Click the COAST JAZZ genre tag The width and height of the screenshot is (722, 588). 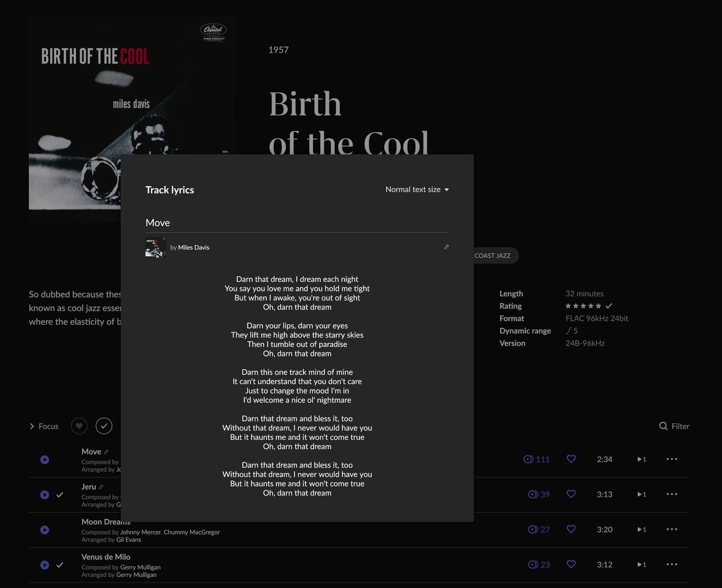point(496,255)
